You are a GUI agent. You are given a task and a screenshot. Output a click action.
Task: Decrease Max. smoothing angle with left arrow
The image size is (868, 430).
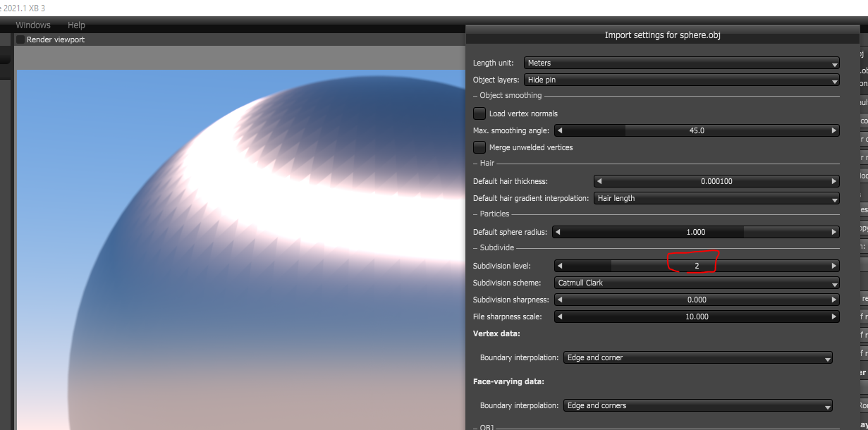558,130
